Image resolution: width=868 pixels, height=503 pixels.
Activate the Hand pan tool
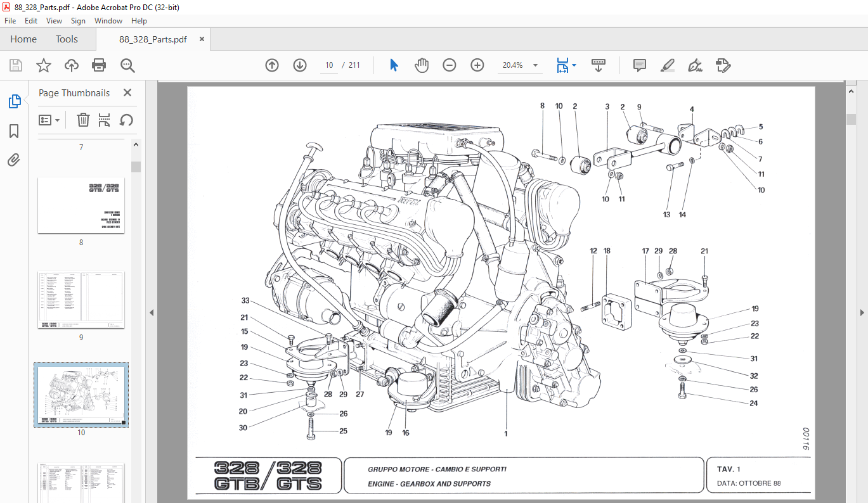422,65
